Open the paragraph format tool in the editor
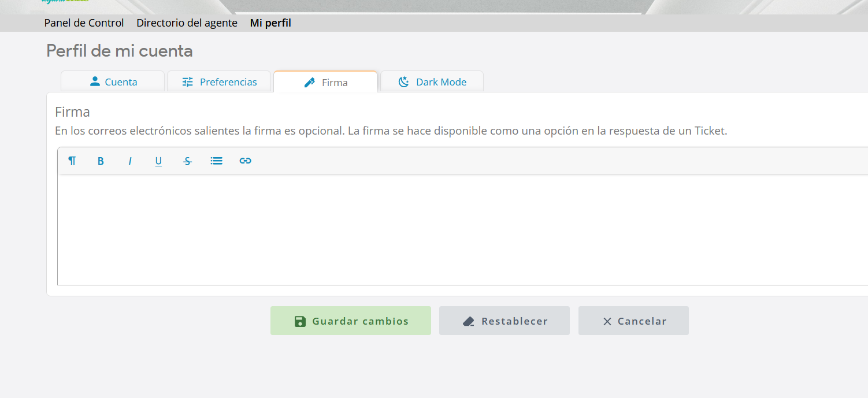868x398 pixels. [72, 161]
